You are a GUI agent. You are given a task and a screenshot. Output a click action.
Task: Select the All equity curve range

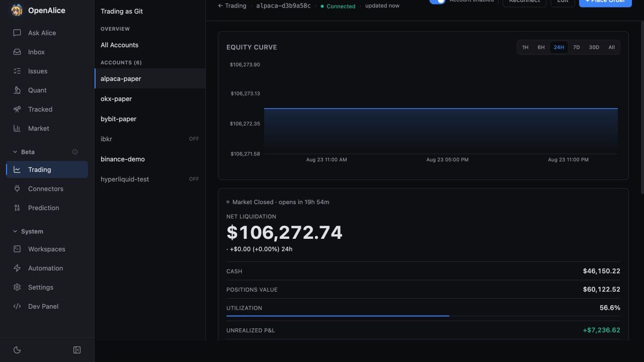(x=611, y=47)
